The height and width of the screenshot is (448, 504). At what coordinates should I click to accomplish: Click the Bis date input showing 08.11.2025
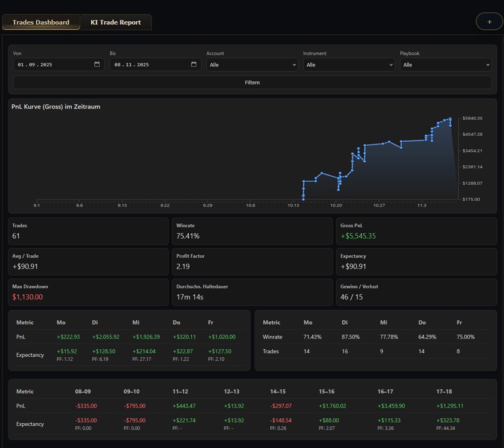click(x=149, y=64)
